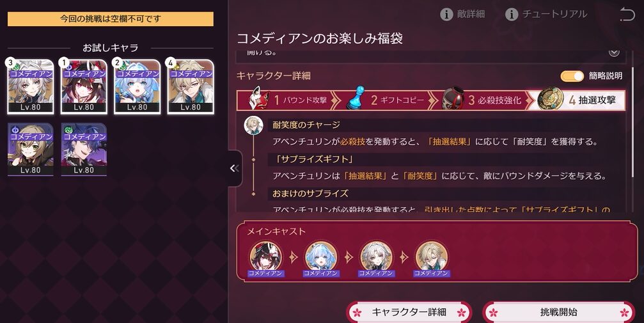Click the return arrow icon

coord(627,14)
